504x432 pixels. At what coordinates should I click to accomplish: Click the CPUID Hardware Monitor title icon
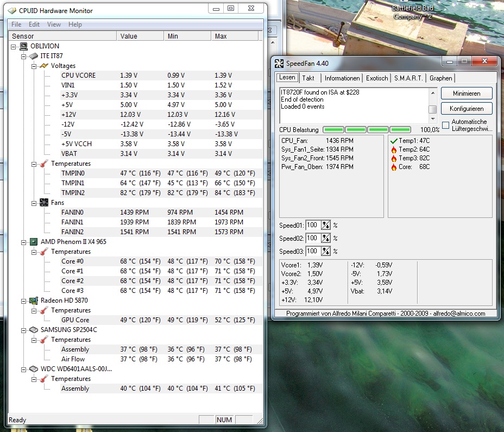coord(12,11)
